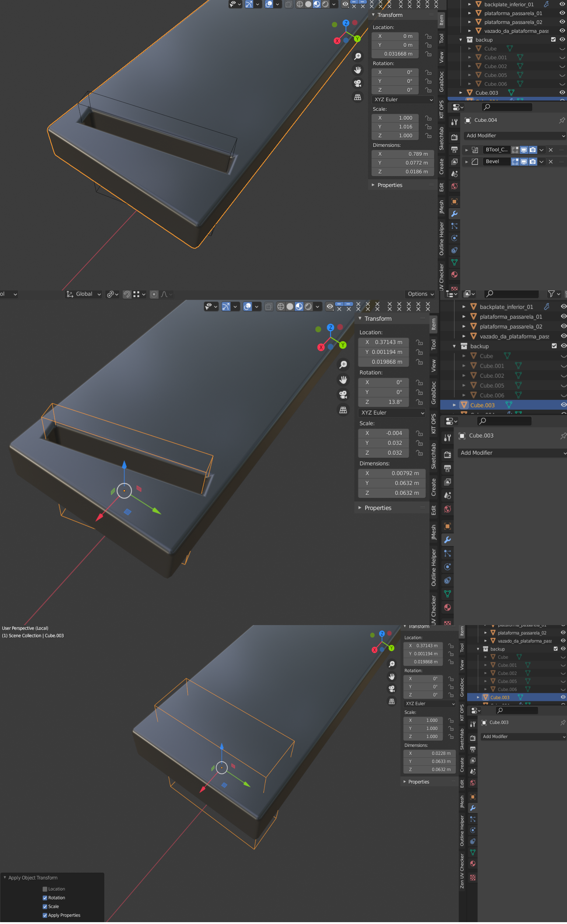Remove the Bevel modifier
567x924 pixels.
click(x=550, y=162)
